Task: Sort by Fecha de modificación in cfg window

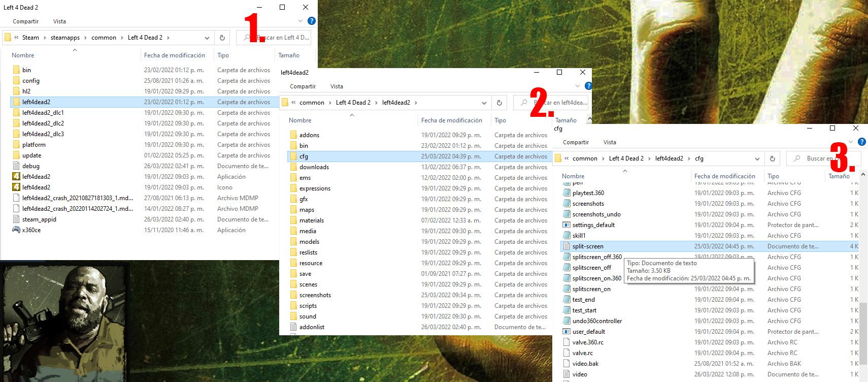Action: coord(725,176)
